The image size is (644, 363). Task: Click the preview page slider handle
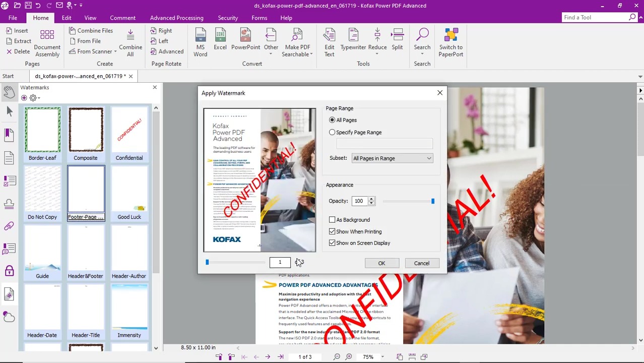[207, 262]
